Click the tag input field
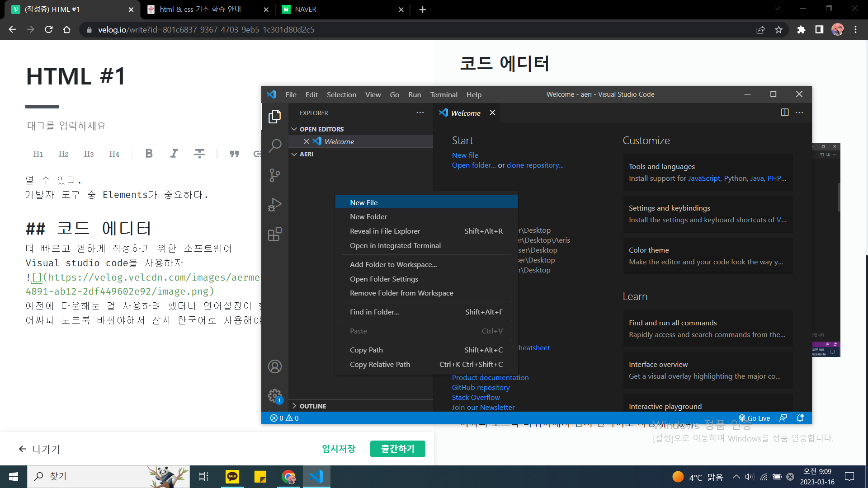This screenshot has width=868, height=488. pos(66,126)
